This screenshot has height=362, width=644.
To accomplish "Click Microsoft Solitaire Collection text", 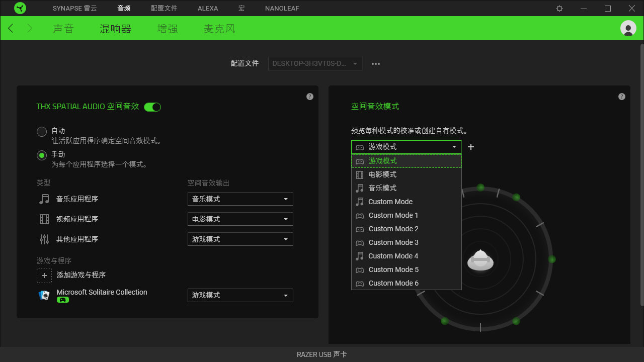I will (102, 292).
